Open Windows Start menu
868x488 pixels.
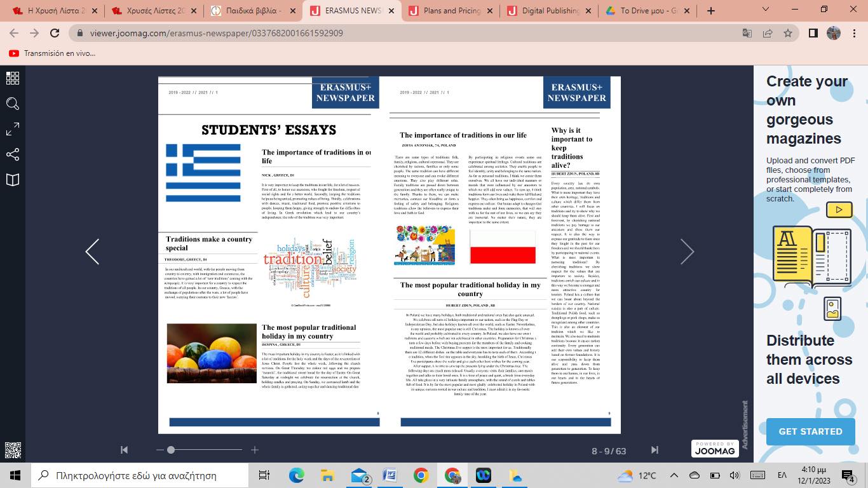tap(15, 475)
